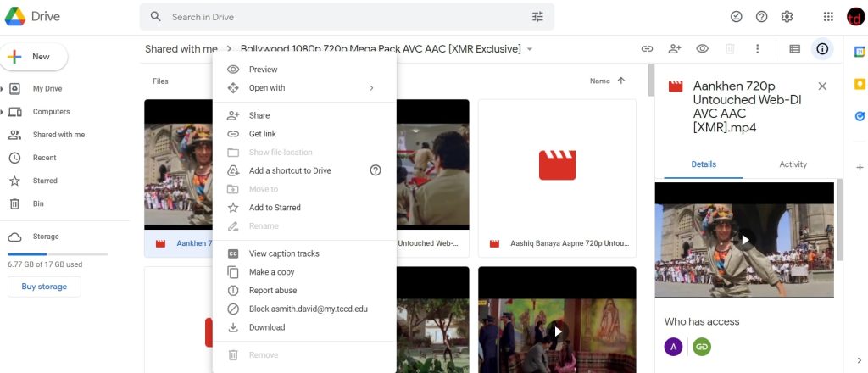Expand Open with submenu
The width and height of the screenshot is (868, 373).
(x=304, y=88)
